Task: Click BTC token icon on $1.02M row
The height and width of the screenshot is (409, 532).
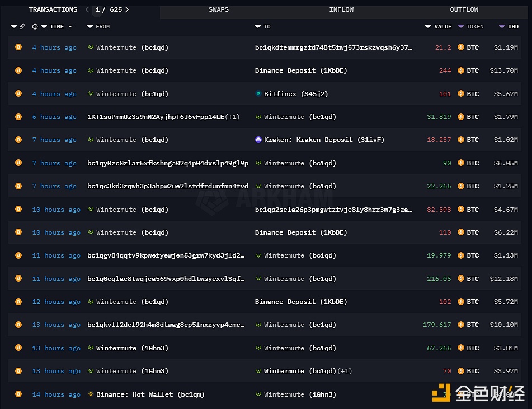Action: click(x=461, y=140)
